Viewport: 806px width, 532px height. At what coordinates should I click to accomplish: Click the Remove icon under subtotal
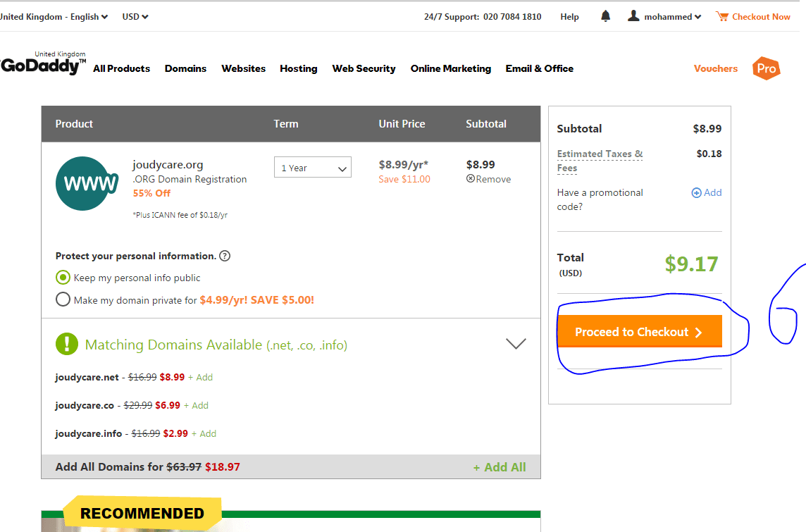point(470,179)
